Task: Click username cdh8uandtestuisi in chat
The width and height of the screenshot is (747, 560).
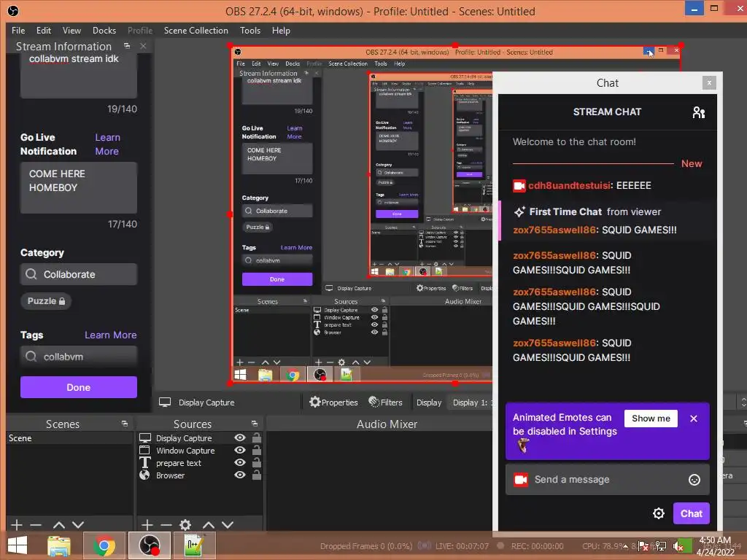Action: [569, 185]
